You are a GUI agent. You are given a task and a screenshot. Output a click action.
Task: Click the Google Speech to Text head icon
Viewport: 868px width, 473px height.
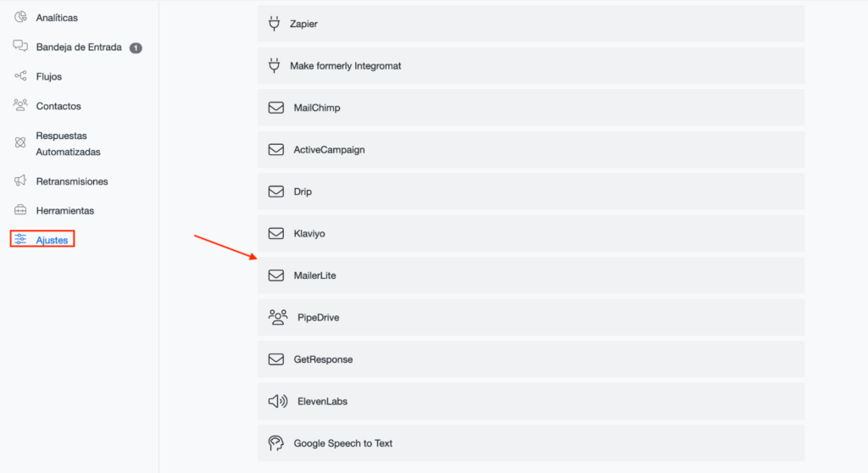[x=275, y=442]
